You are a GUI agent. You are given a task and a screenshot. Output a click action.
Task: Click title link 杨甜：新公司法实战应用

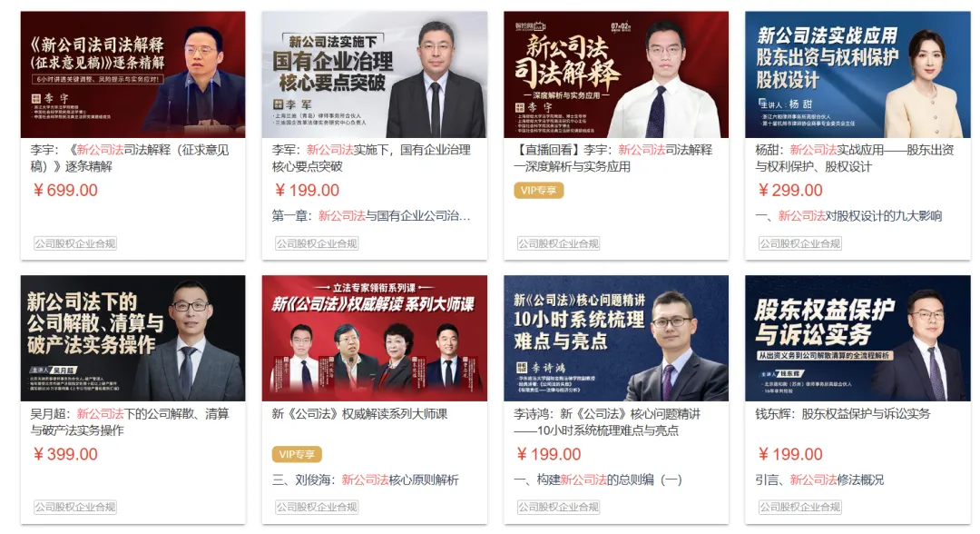(855, 158)
